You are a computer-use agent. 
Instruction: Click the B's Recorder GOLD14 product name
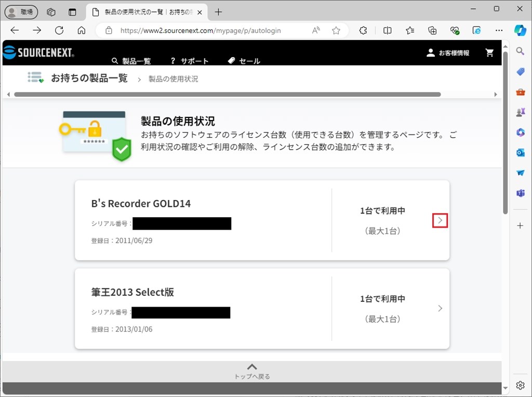(141, 204)
